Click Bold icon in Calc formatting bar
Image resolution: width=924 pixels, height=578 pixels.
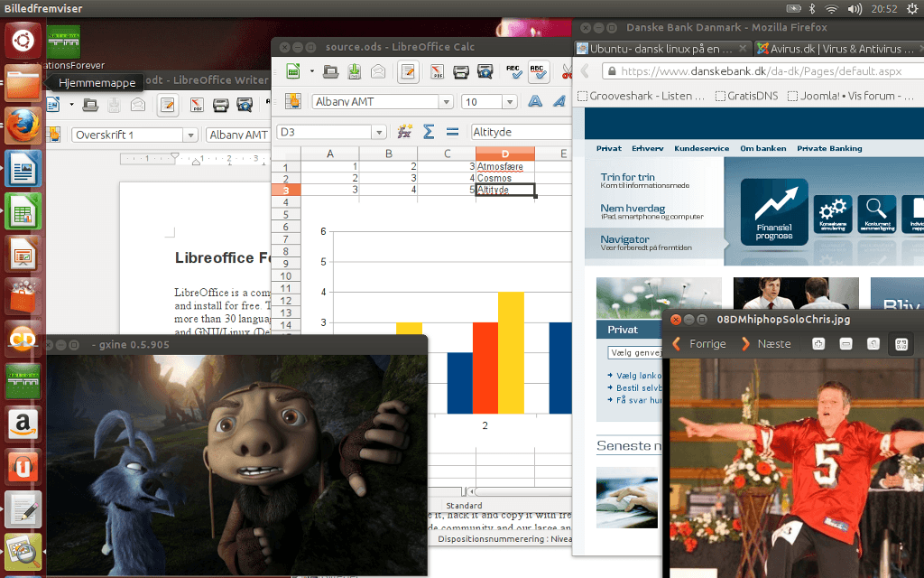click(x=535, y=101)
